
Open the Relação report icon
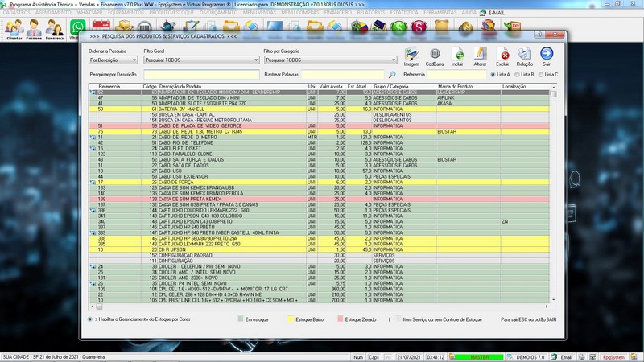pos(525,55)
